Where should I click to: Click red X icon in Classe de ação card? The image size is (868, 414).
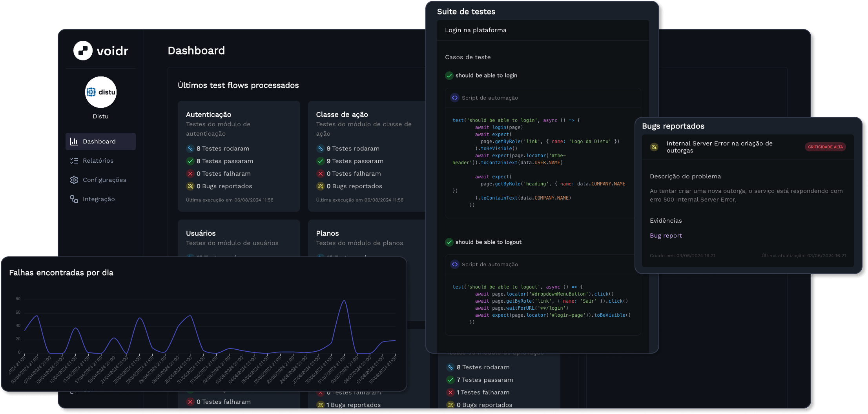(x=321, y=174)
